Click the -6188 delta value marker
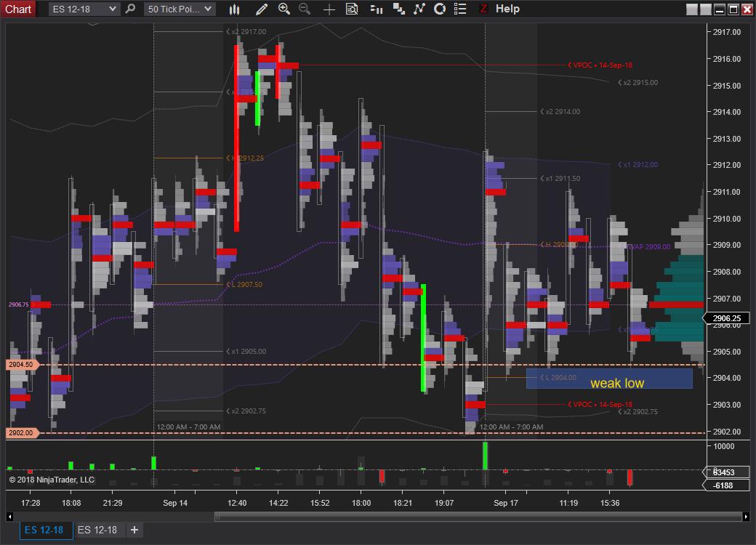The height and width of the screenshot is (545, 756). pos(727,485)
